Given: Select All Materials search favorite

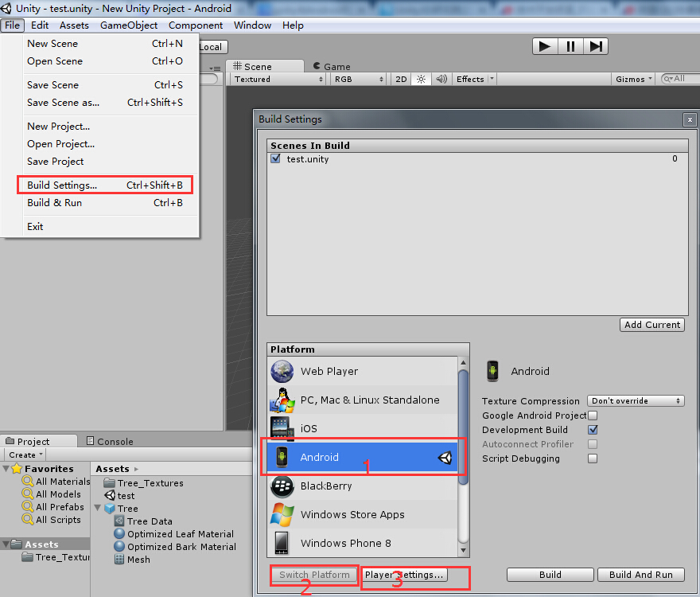Looking at the screenshot, I should point(56,482).
